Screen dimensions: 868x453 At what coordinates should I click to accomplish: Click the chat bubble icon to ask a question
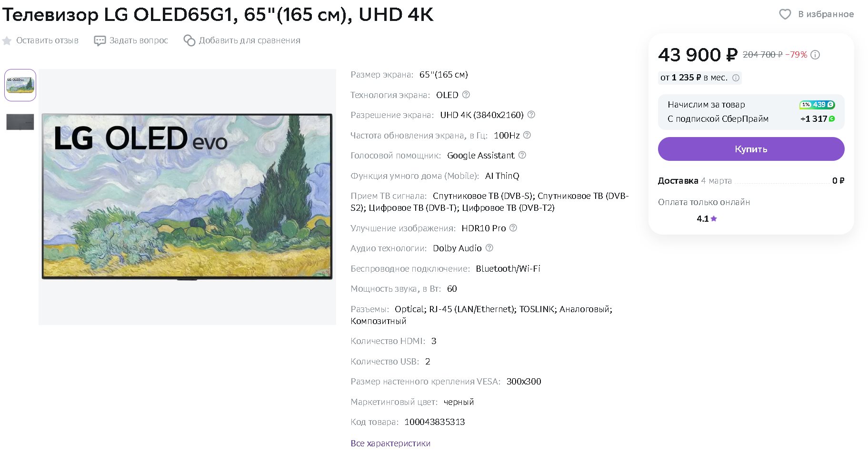(100, 40)
